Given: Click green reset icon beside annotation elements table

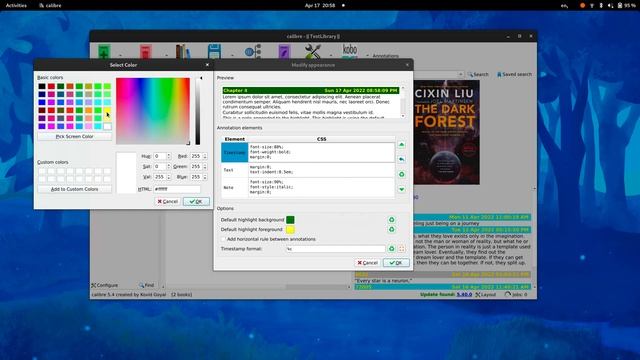Looking at the screenshot, I should pyautogui.click(x=402, y=174).
